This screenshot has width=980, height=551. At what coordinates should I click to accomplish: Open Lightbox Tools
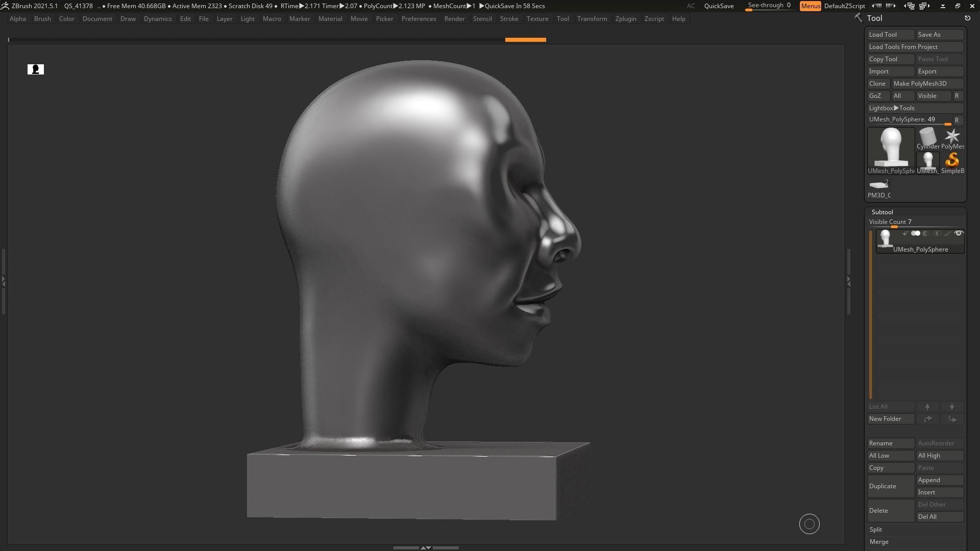click(915, 108)
